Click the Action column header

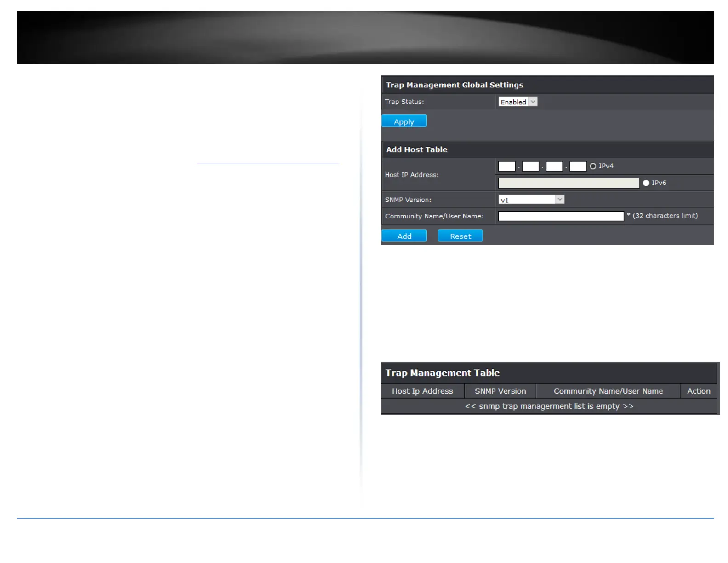699,391
